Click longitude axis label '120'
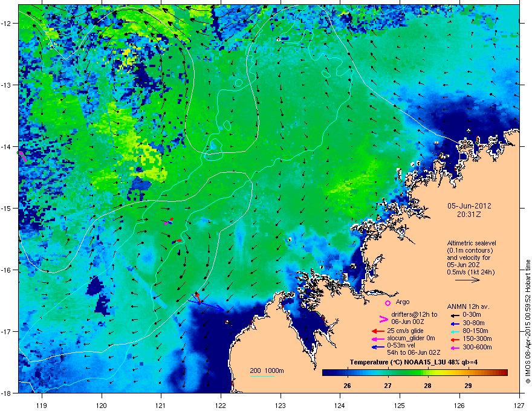Viewport: 532px width, 411px height. (102, 406)
